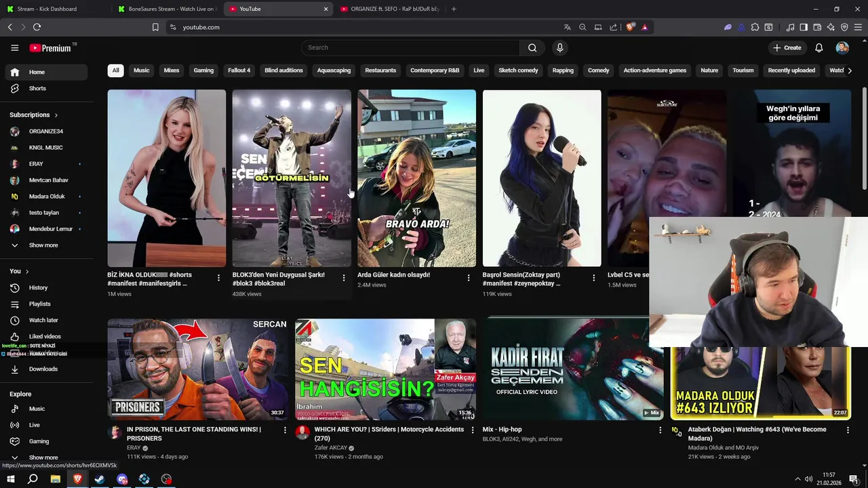Open options for Ataberk Doğan video
Image resolution: width=868 pixels, height=488 pixels.
pyautogui.click(x=847, y=430)
